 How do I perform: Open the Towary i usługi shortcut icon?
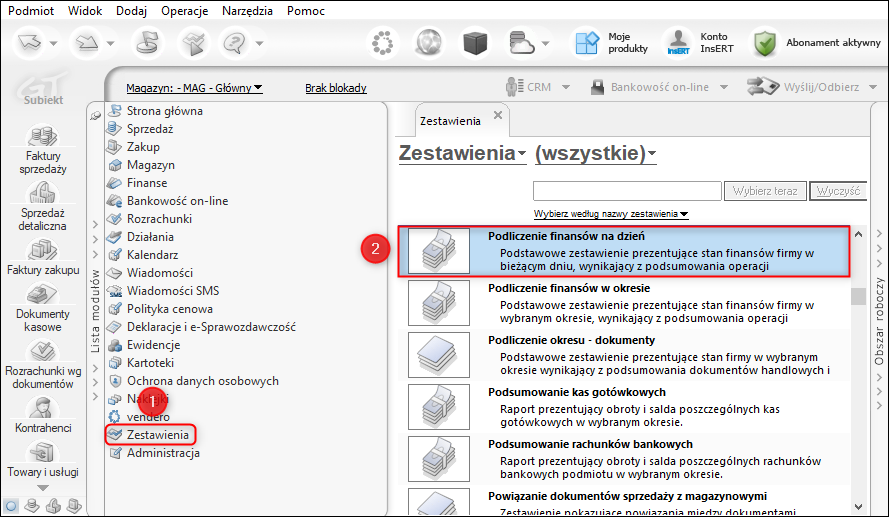tap(43, 452)
